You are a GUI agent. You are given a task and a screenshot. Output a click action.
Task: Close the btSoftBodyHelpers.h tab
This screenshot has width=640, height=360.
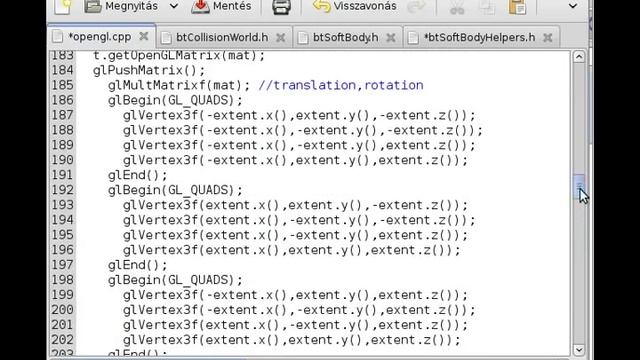pos(548,38)
